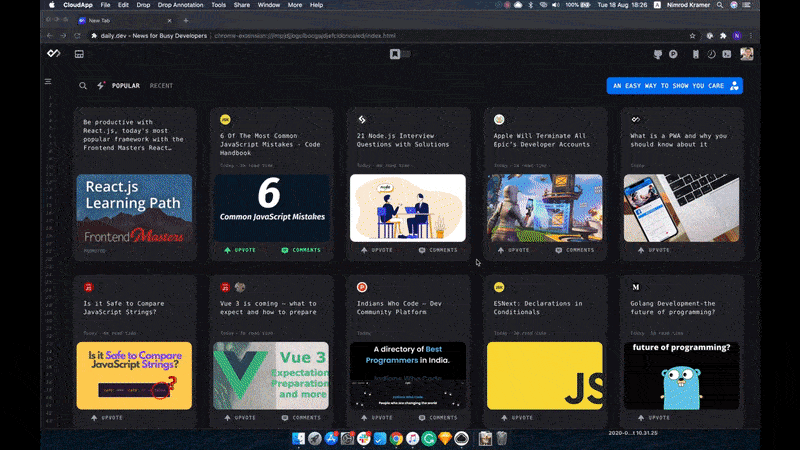Open comments on Indians Who Code post

[x=438, y=417]
